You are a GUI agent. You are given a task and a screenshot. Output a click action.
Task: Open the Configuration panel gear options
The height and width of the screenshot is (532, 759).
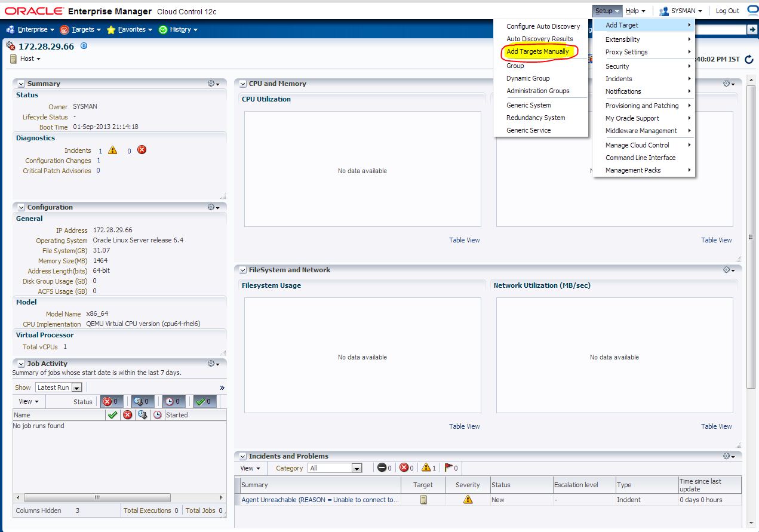coord(213,207)
